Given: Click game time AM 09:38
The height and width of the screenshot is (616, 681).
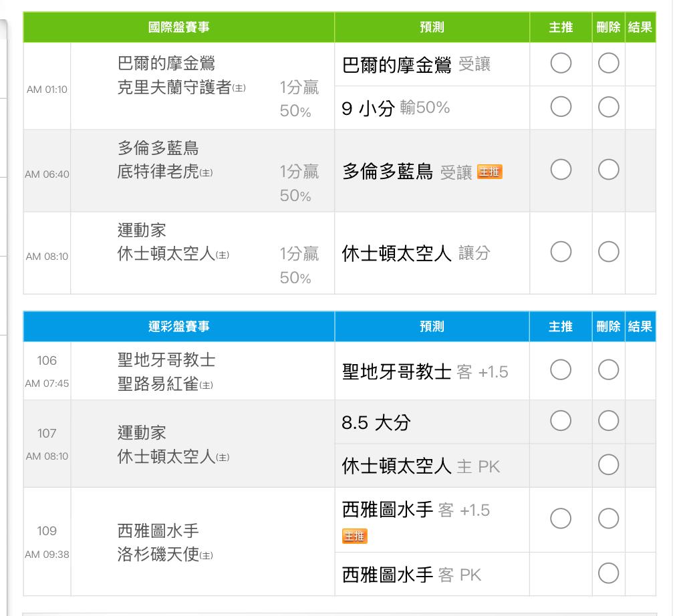Looking at the screenshot, I should [47, 555].
